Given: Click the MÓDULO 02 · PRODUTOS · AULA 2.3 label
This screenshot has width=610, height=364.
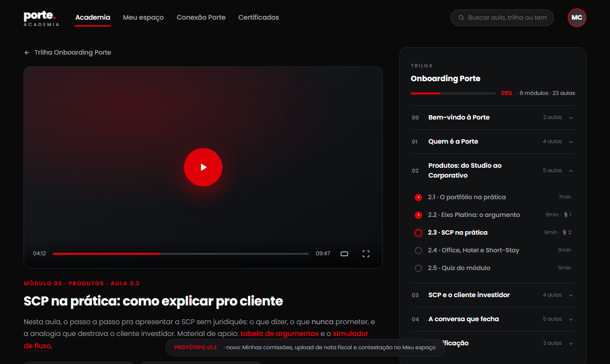Looking at the screenshot, I should click(x=82, y=284).
